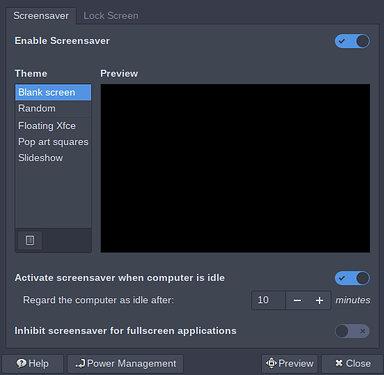The height and width of the screenshot is (375, 384).
Task: Click the Preview button at bottom
Action: click(x=289, y=364)
